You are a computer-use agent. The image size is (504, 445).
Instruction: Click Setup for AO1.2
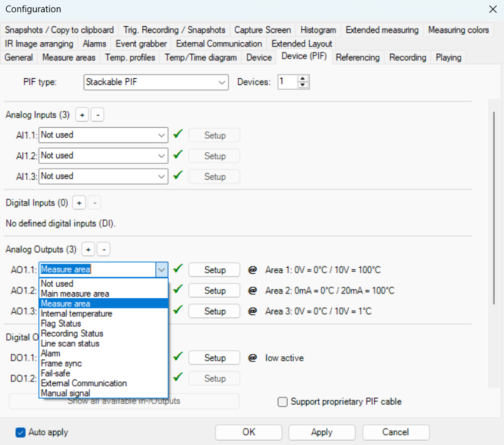pyautogui.click(x=214, y=291)
